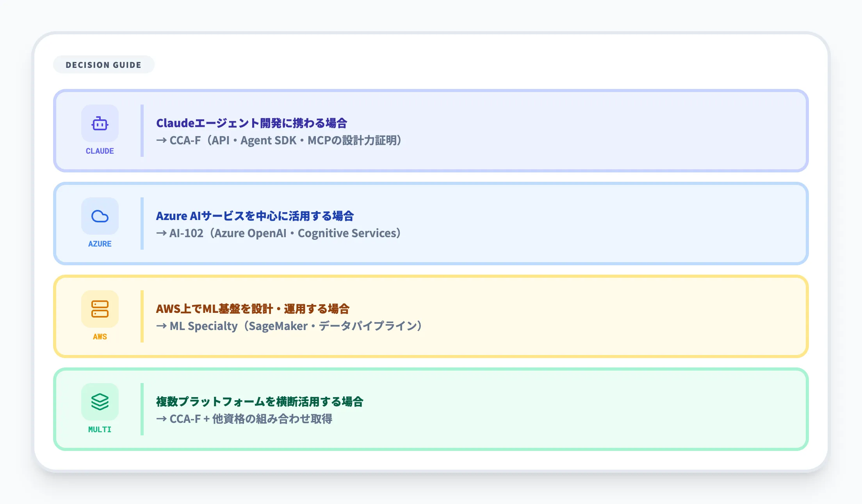
Task: Click the line '→ ML Specialty（SageMaker・データパイプライン）'
Action: pos(289,326)
